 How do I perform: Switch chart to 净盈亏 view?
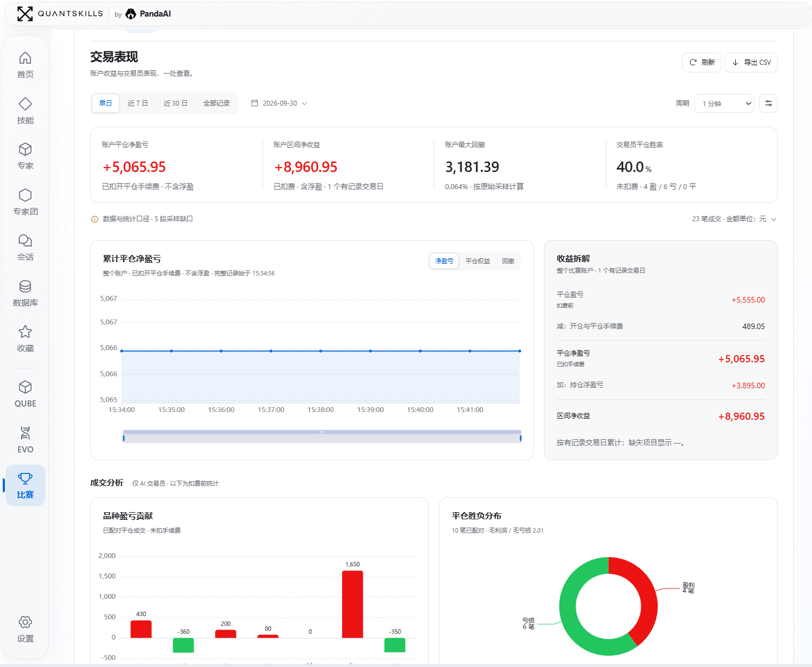(x=444, y=261)
